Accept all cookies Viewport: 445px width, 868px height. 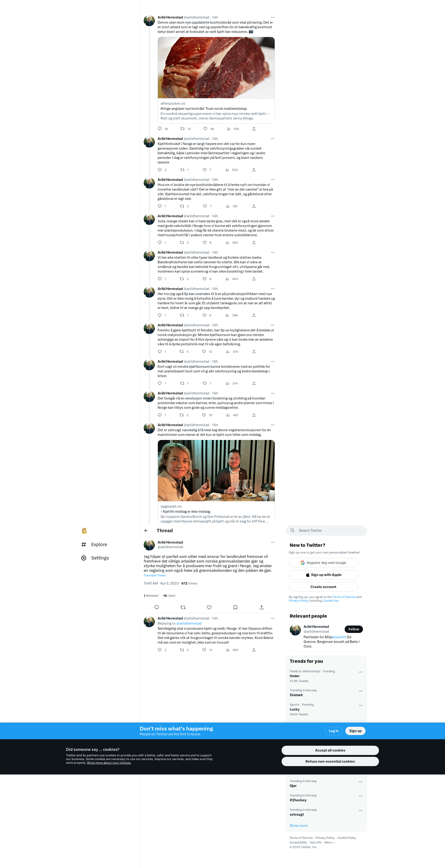click(330, 750)
